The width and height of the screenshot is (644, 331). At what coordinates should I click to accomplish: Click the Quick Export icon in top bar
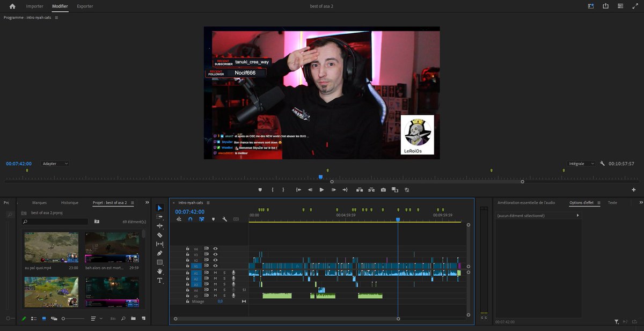[x=605, y=6]
